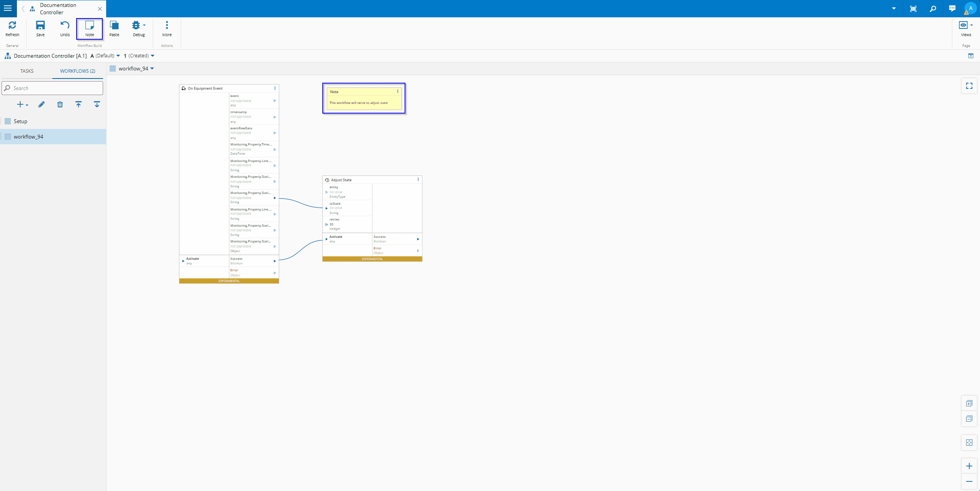
Task: Save the workflow with Save icon
Action: [40, 28]
